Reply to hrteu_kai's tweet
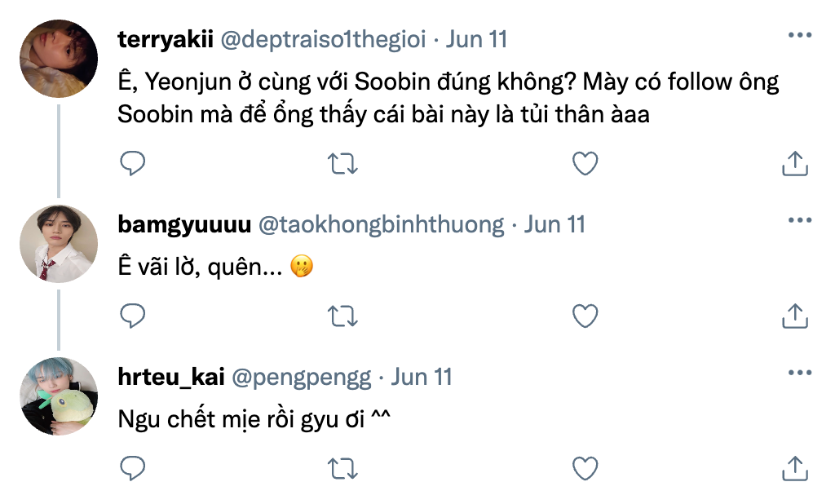The height and width of the screenshot is (504, 835). click(132, 467)
